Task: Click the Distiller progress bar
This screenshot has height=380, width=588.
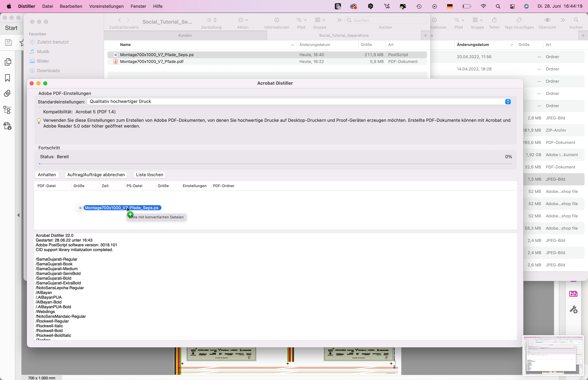Action: point(275,164)
